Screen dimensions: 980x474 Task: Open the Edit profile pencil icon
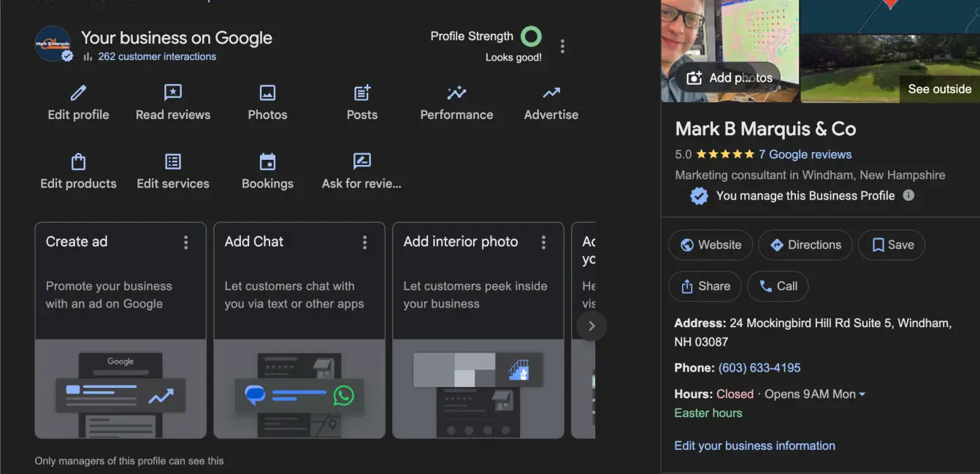coord(78,93)
